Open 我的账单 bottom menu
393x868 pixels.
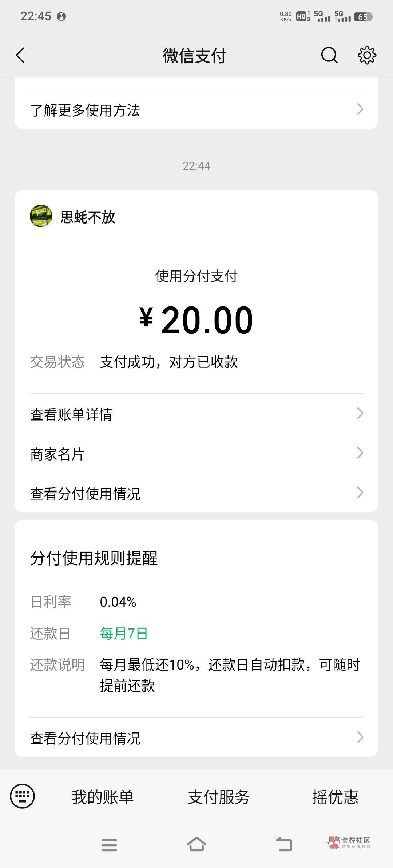tap(103, 797)
